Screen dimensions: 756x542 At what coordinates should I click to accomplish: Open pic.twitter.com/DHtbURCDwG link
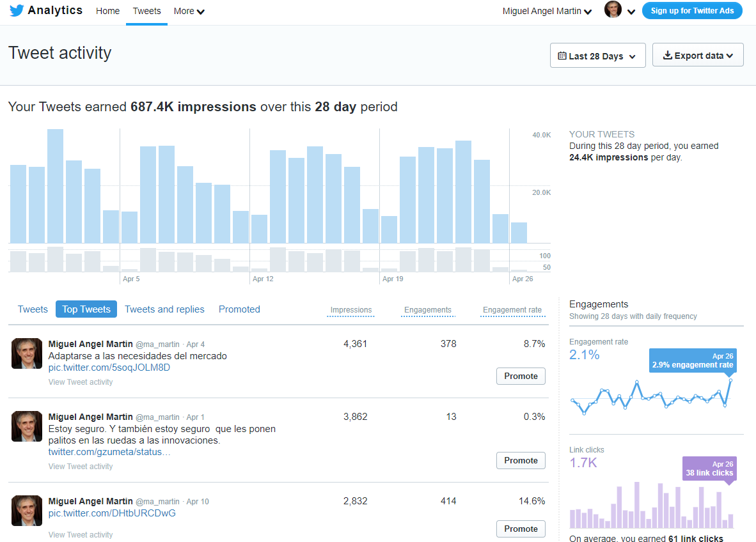click(x=112, y=513)
